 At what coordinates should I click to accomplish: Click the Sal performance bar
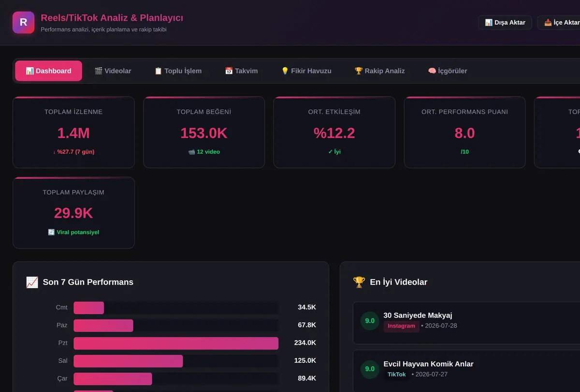[x=128, y=361]
